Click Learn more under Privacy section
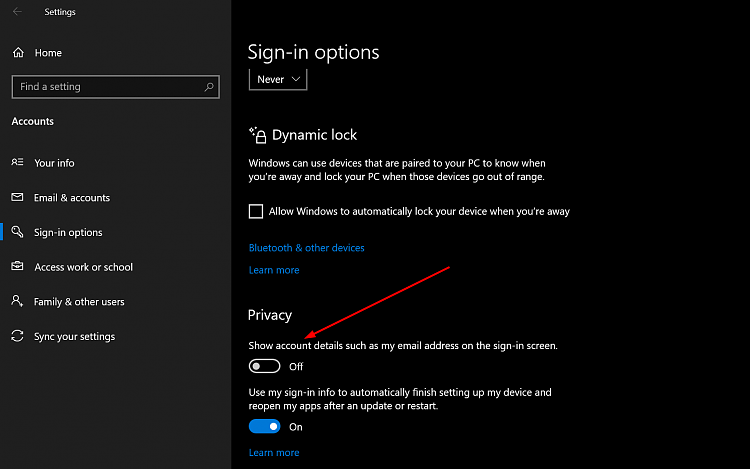This screenshot has height=469, width=750. point(274,452)
